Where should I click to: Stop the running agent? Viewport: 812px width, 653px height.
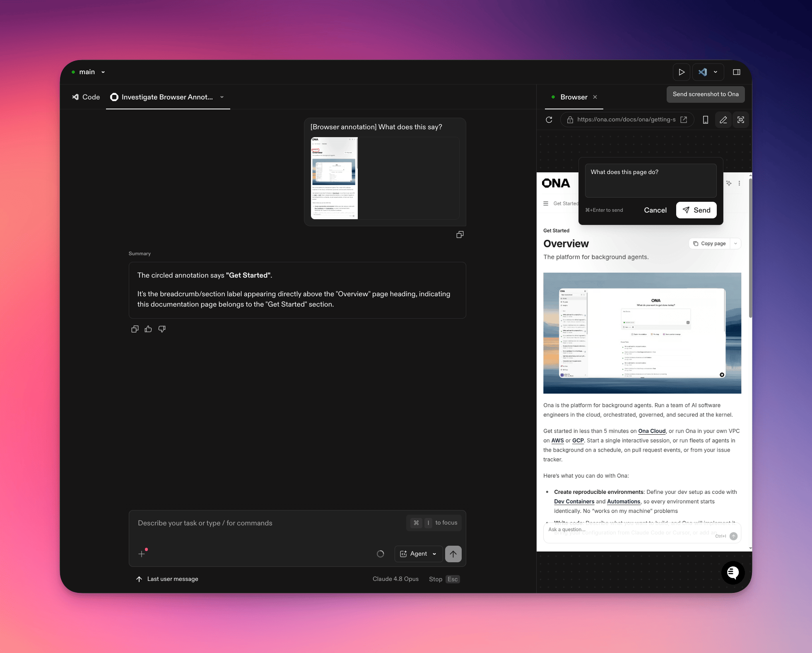click(444, 579)
